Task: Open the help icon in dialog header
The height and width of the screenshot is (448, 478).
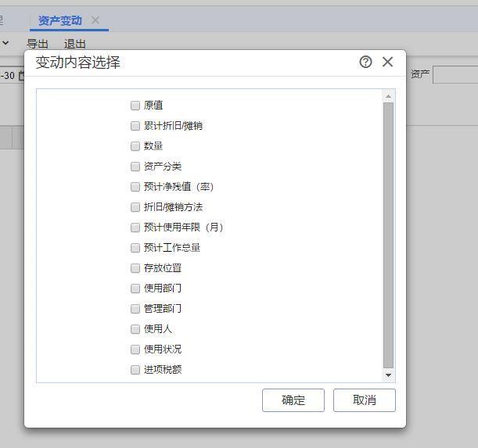Action: (365, 63)
